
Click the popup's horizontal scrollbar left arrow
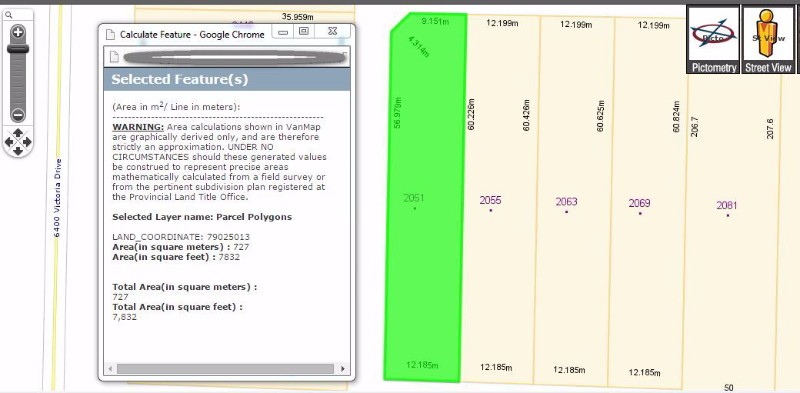pyautogui.click(x=110, y=369)
